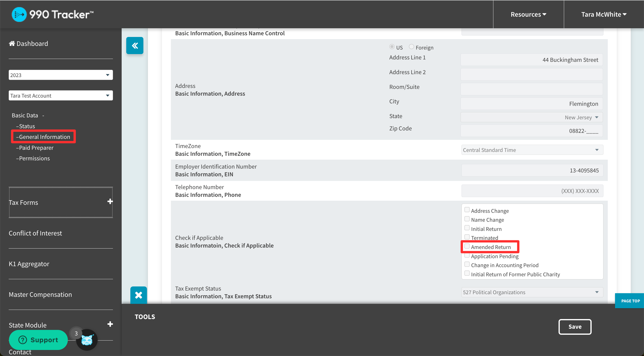Jump to PAGE TOP button
This screenshot has width=644, height=356.
click(630, 301)
